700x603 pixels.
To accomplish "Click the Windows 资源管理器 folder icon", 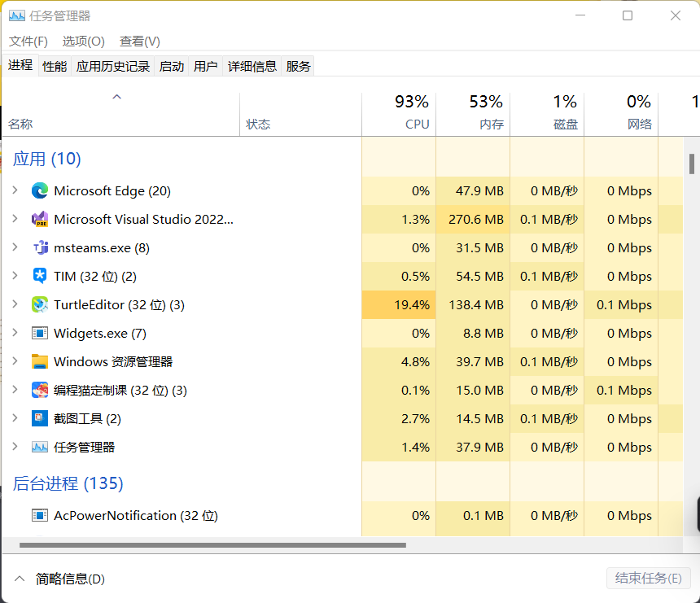I will [40, 361].
